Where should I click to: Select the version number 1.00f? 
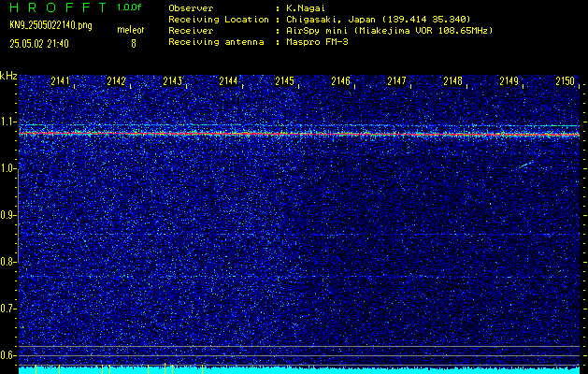coord(129,7)
